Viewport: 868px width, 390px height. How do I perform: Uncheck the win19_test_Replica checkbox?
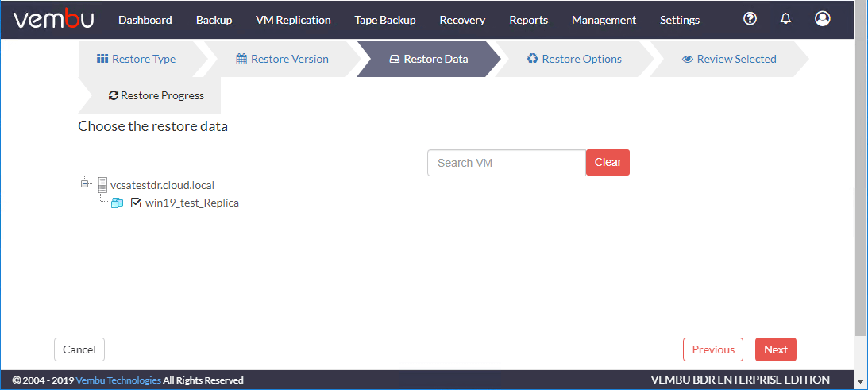coord(136,203)
